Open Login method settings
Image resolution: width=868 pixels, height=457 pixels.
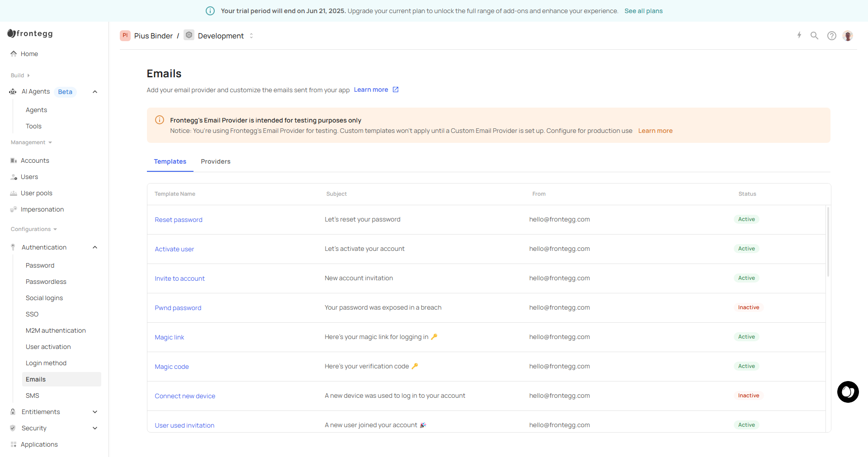(46, 363)
